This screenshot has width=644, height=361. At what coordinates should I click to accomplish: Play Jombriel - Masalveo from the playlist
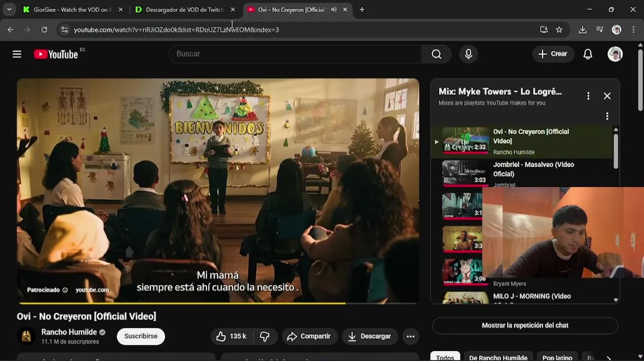(522, 172)
